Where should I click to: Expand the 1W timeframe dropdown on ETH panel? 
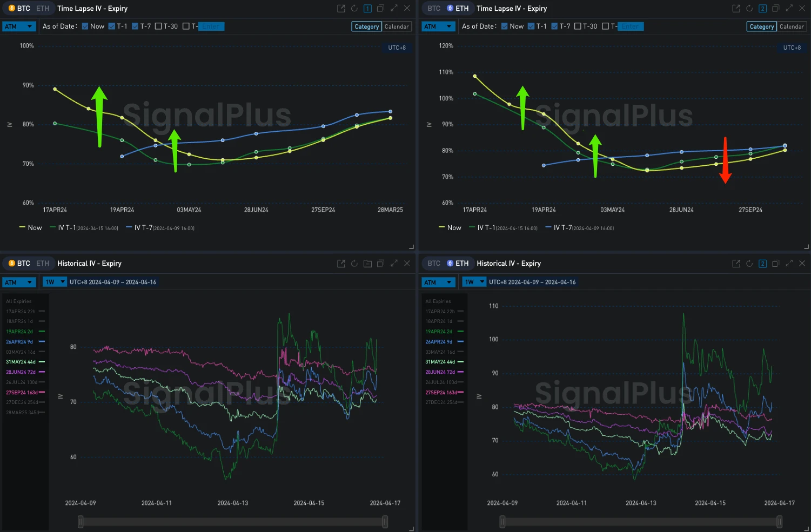point(474,281)
